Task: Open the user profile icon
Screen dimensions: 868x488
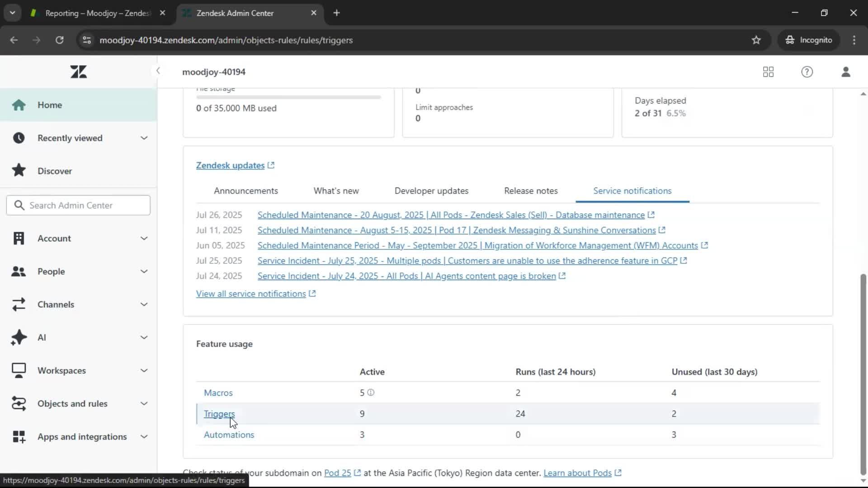Action: pos(846,72)
